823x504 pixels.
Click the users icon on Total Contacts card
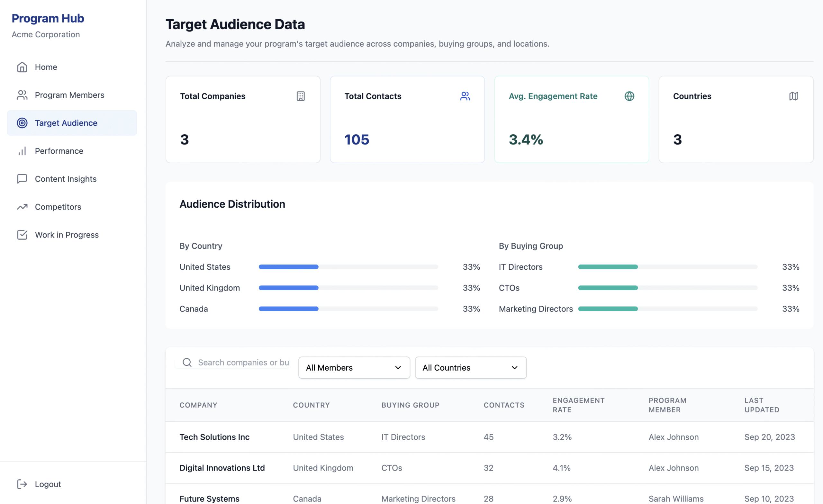[465, 96]
